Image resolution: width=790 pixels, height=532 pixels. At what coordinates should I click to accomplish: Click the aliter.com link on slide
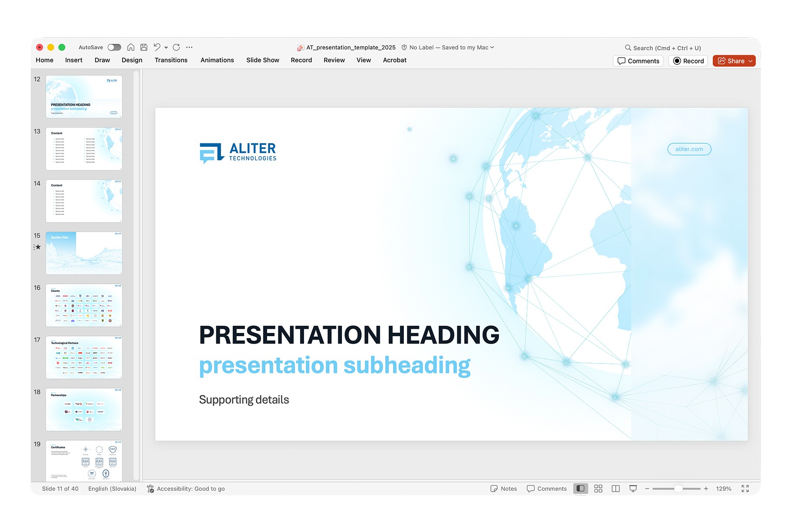tap(689, 149)
